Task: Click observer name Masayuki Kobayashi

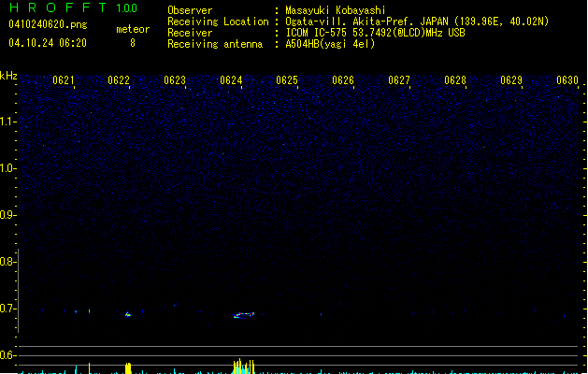Action: [336, 10]
